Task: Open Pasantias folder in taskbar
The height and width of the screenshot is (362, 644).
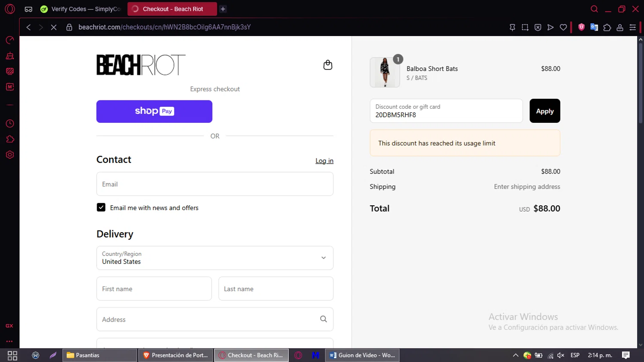Action: tap(100, 355)
